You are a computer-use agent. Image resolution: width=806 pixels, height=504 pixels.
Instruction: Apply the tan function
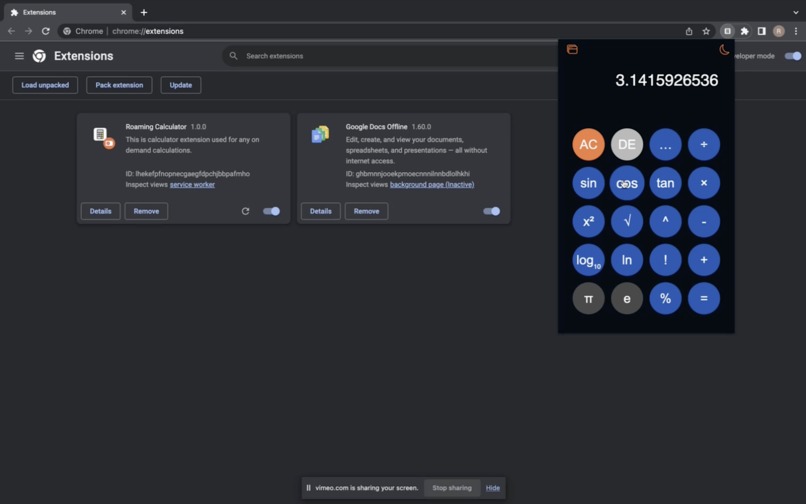(x=665, y=183)
